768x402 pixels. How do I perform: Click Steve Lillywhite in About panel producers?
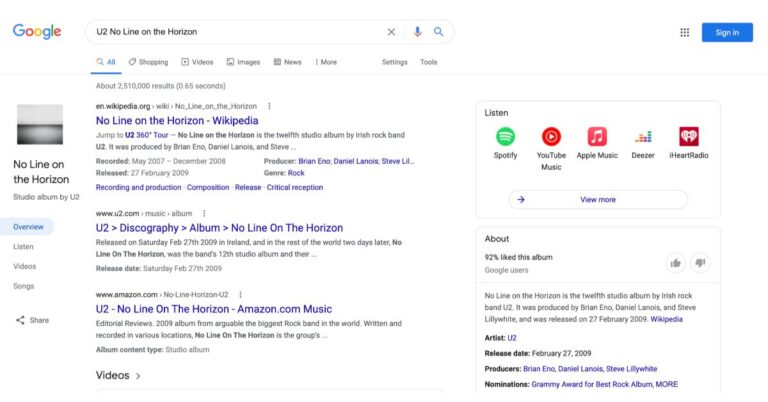pyautogui.click(x=631, y=369)
